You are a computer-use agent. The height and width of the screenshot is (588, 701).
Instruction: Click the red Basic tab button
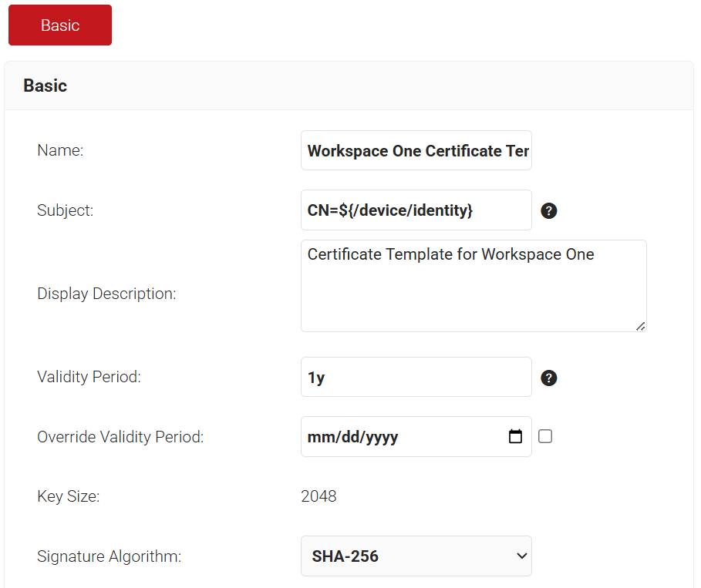[x=60, y=25]
